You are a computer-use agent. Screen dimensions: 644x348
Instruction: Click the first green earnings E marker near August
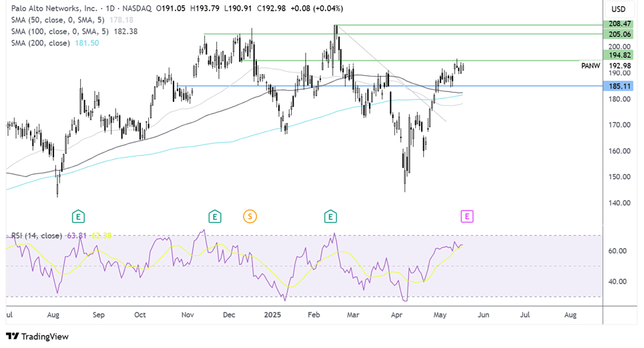(79, 216)
